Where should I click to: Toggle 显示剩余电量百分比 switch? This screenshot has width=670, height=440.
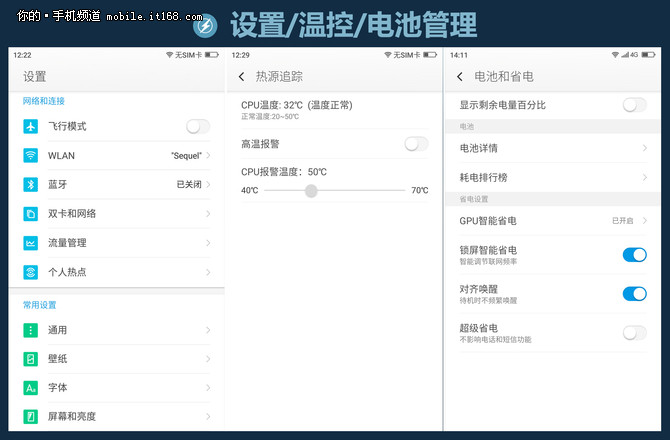pos(635,105)
